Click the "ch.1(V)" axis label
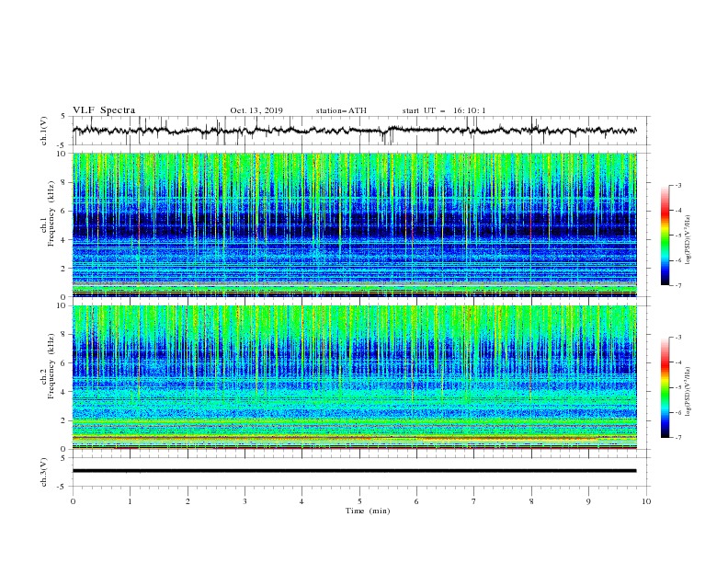 [44, 131]
